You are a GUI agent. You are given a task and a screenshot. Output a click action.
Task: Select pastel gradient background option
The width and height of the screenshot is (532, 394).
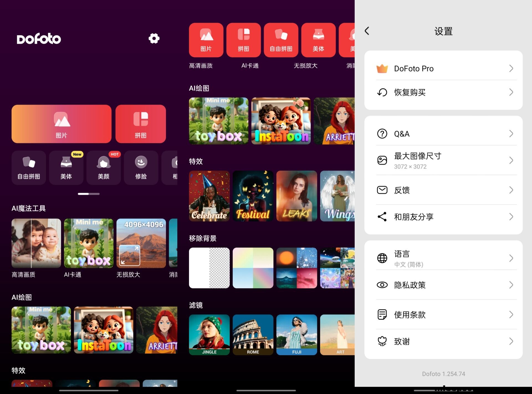point(253,268)
